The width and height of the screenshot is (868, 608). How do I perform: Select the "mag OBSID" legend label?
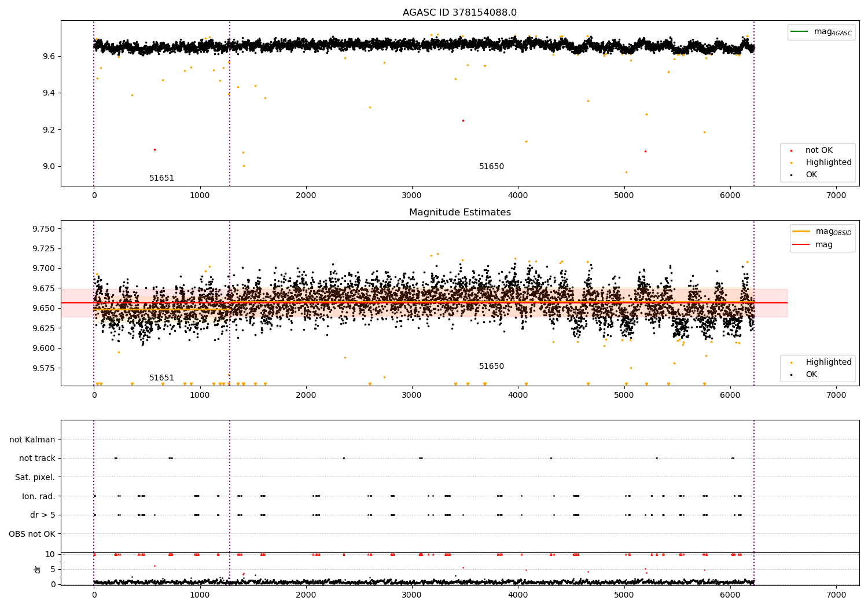click(834, 232)
